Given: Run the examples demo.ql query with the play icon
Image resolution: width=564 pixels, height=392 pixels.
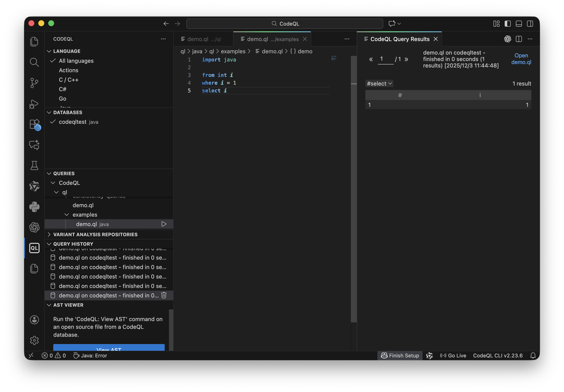Looking at the screenshot, I should click(164, 224).
